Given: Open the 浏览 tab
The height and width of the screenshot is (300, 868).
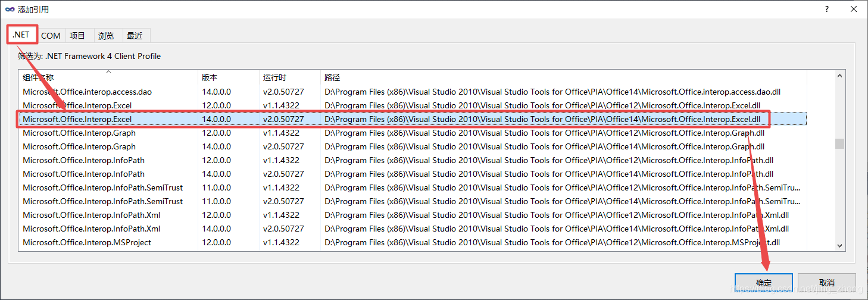Looking at the screenshot, I should [x=106, y=36].
